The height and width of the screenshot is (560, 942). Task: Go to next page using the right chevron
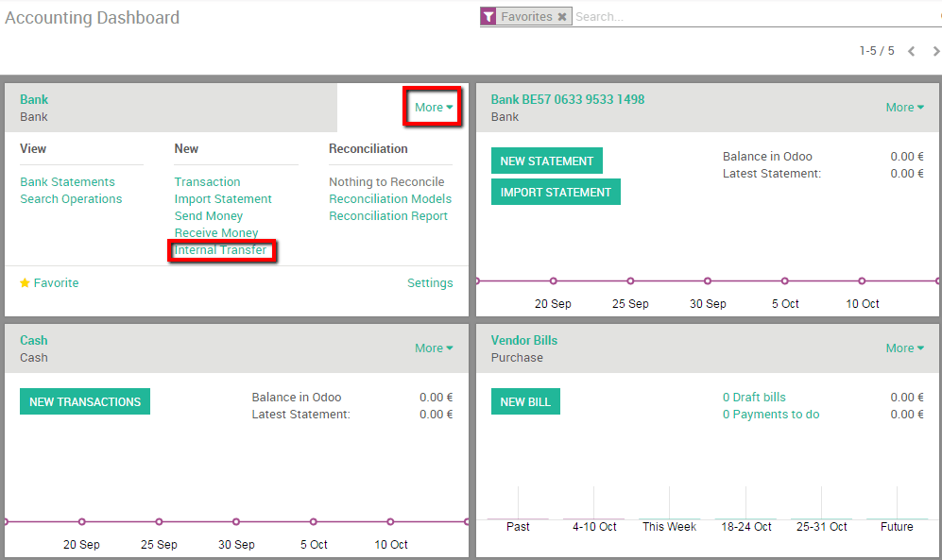point(933,53)
